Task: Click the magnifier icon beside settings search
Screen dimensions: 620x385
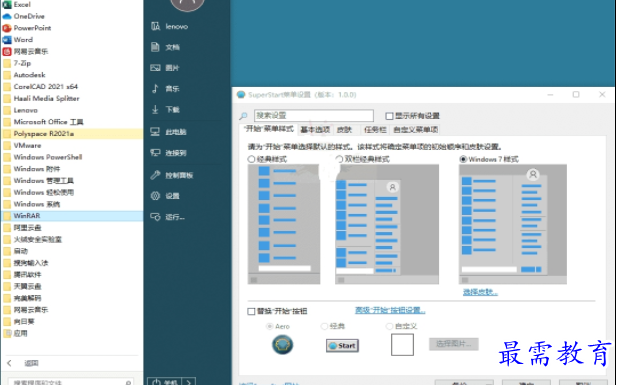Action: tap(243, 115)
